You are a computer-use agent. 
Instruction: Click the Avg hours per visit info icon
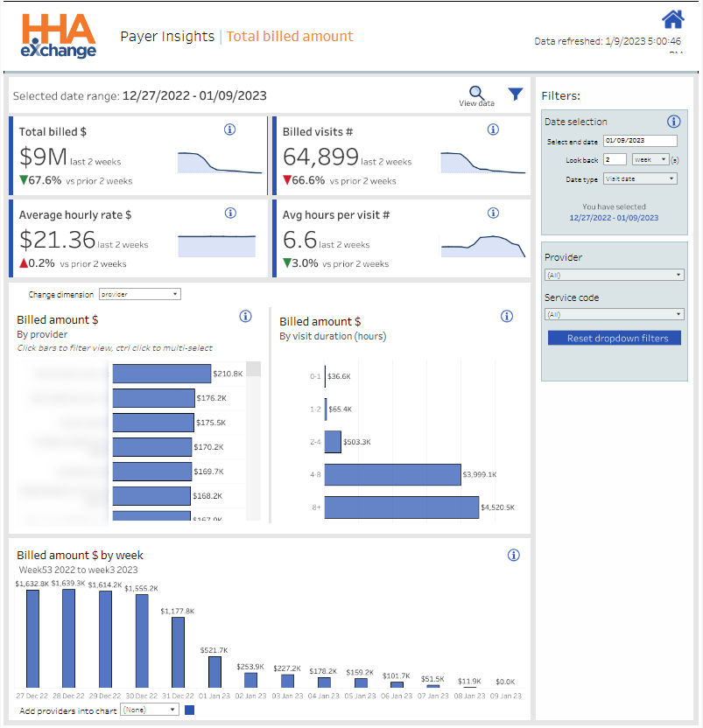click(493, 213)
